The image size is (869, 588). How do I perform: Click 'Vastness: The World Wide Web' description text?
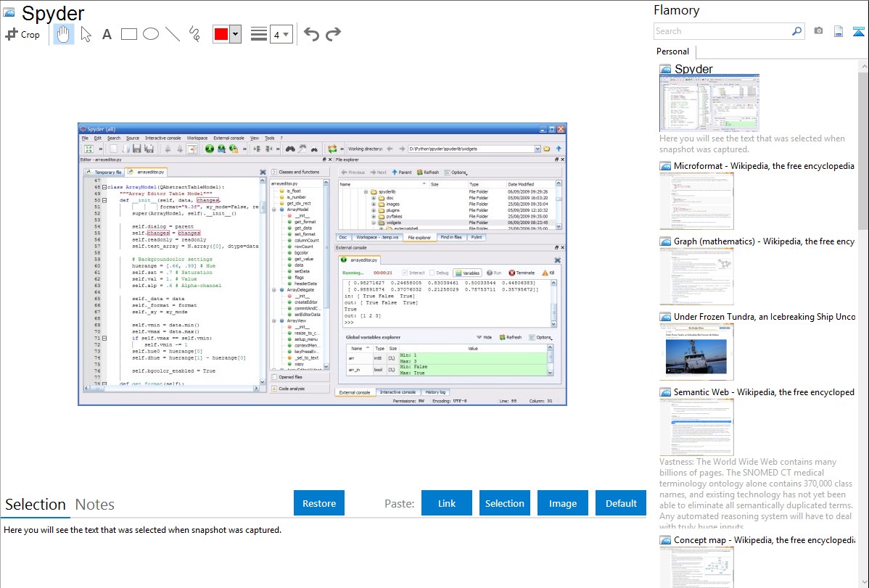click(756, 494)
